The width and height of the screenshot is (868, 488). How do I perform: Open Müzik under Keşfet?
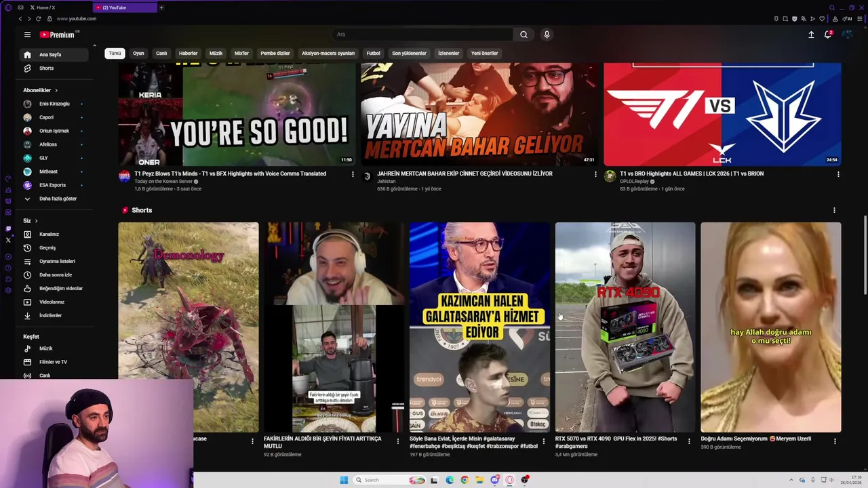55,348
